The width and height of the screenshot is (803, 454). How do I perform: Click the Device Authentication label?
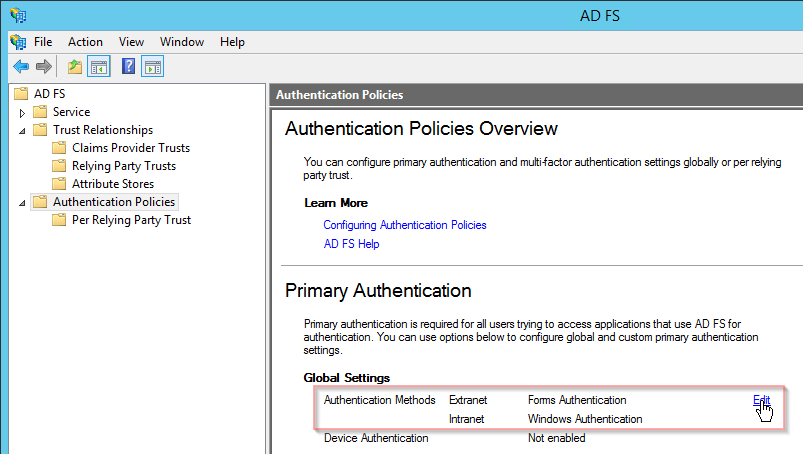376,438
